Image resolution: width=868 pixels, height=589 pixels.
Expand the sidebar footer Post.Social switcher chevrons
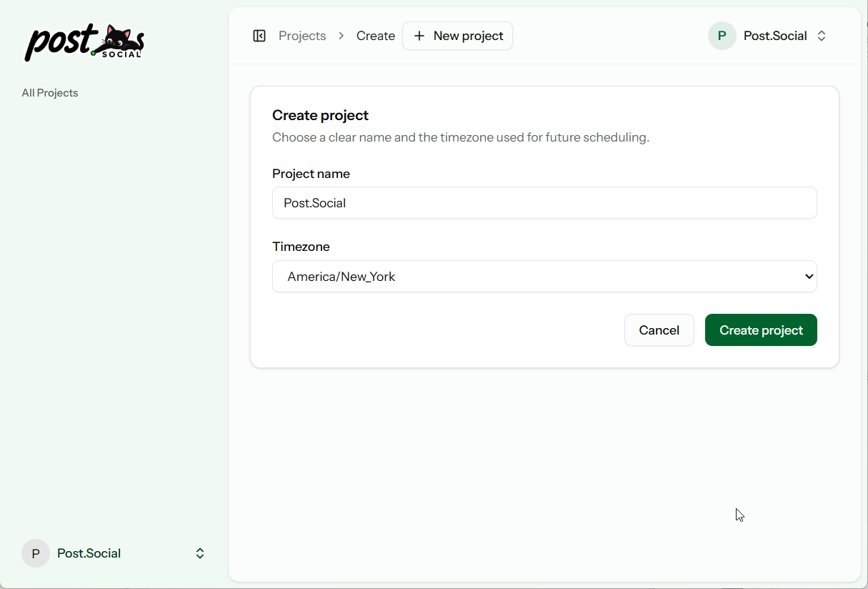[x=200, y=553]
